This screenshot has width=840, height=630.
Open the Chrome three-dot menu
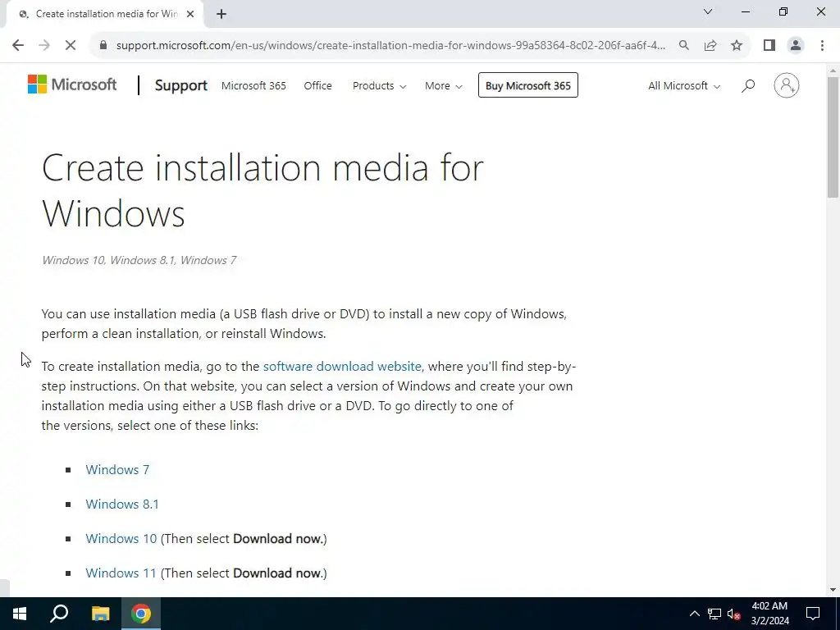[822, 46]
